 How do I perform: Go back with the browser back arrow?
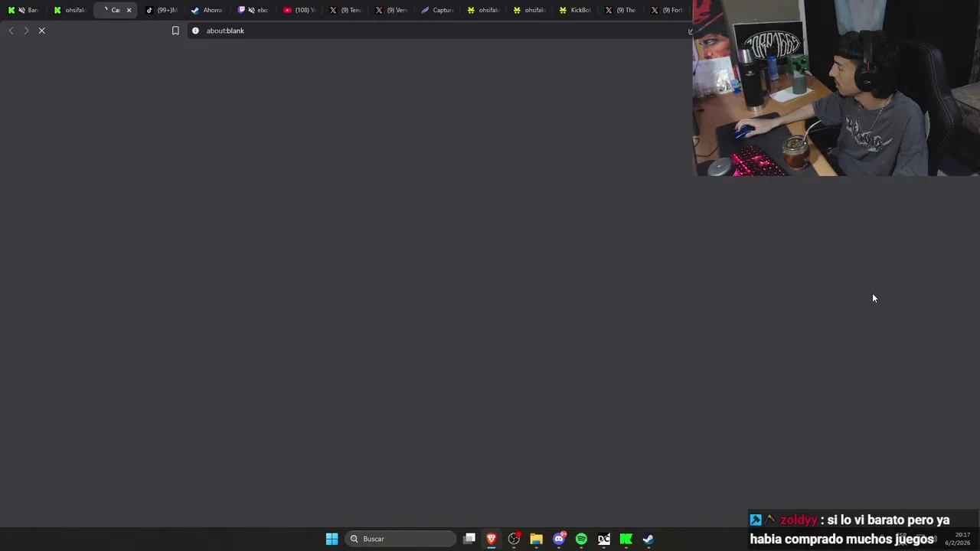click(x=11, y=31)
